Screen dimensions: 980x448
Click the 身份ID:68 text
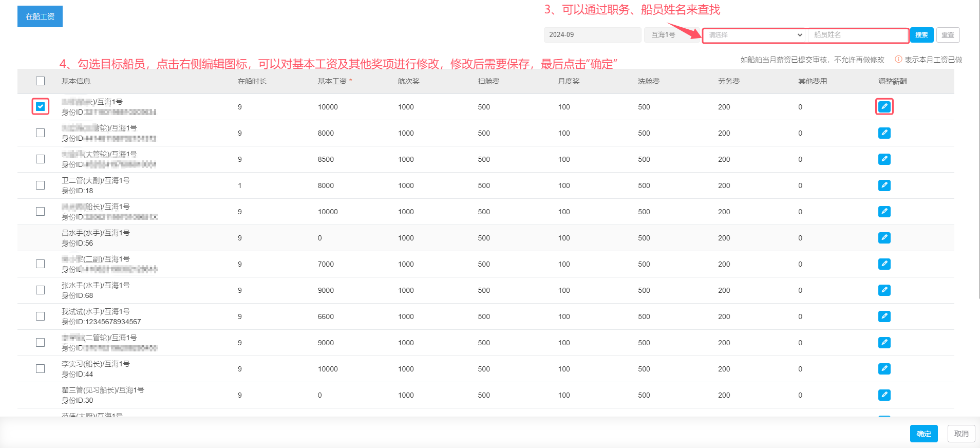click(77, 295)
